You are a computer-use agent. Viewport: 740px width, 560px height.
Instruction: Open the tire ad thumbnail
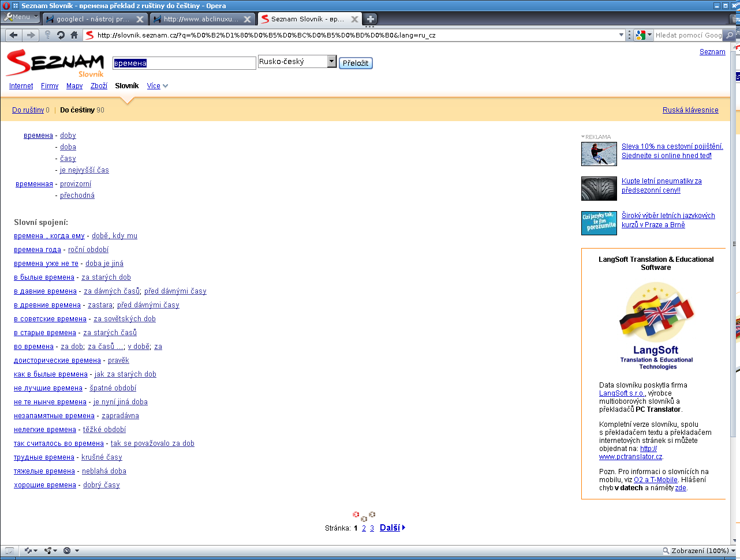(599, 189)
